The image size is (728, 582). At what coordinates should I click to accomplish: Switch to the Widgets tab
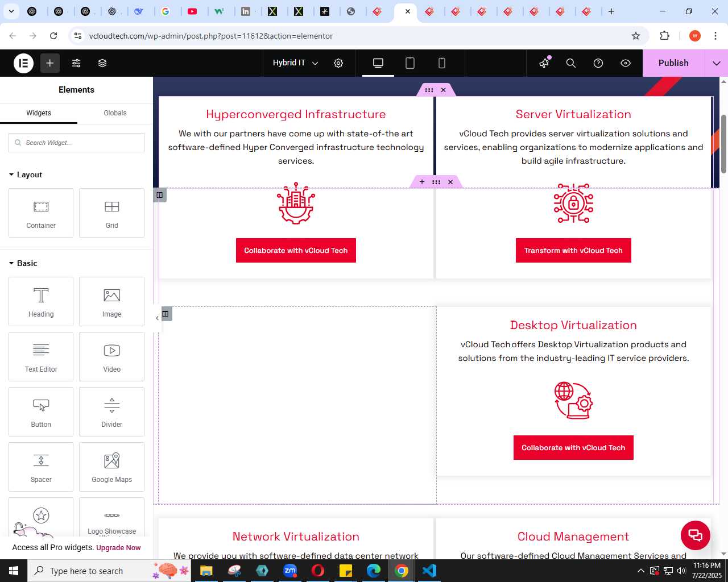39,113
